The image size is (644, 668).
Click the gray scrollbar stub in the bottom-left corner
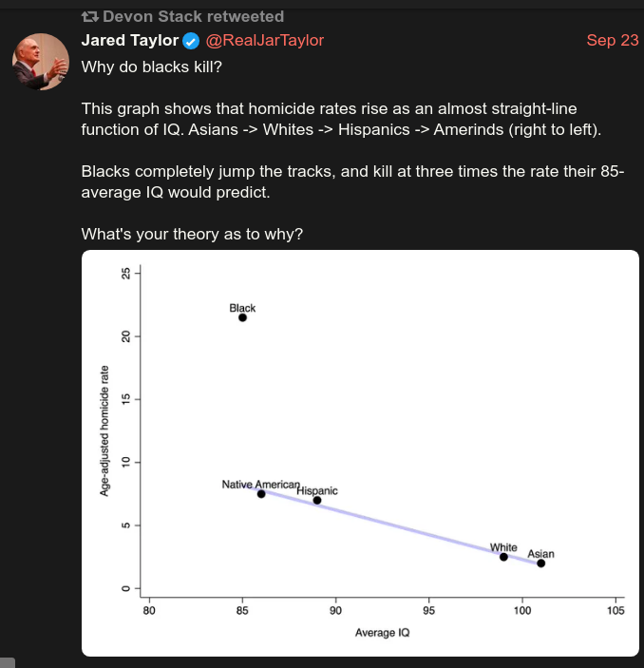pyautogui.click(x=7, y=662)
